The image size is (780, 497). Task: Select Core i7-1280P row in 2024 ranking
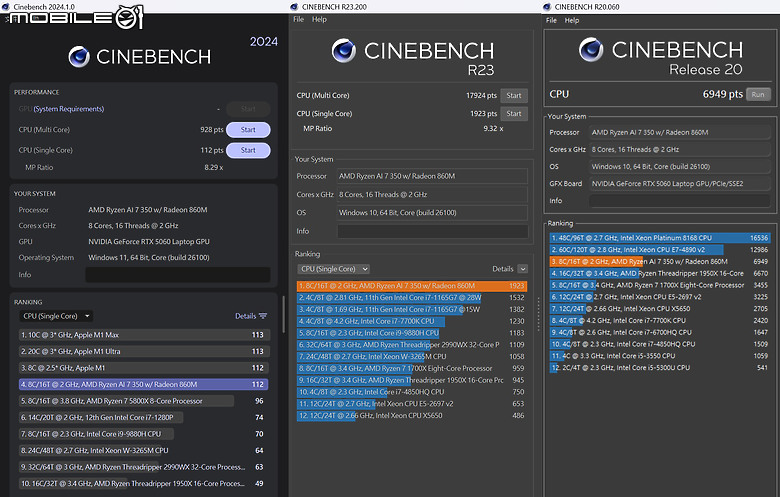(x=144, y=417)
